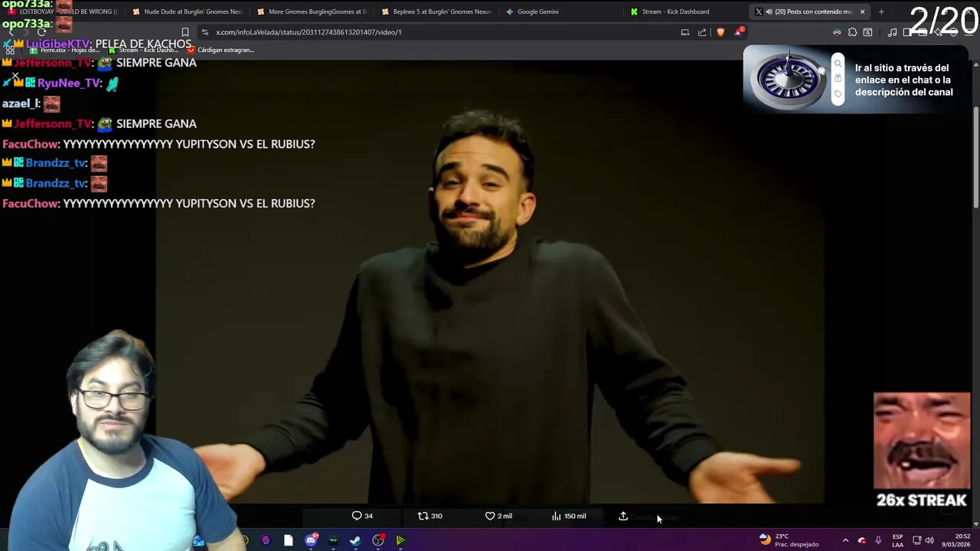Open Steam from the taskbar
The height and width of the screenshot is (551, 980).
355,540
